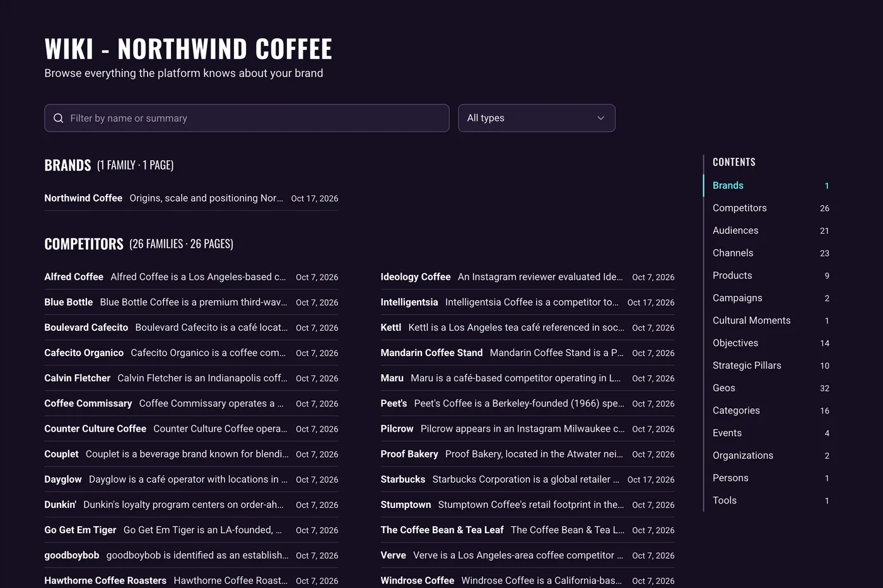This screenshot has height=588, width=883.
Task: Go to Cultural Moments section
Action: click(x=771, y=320)
